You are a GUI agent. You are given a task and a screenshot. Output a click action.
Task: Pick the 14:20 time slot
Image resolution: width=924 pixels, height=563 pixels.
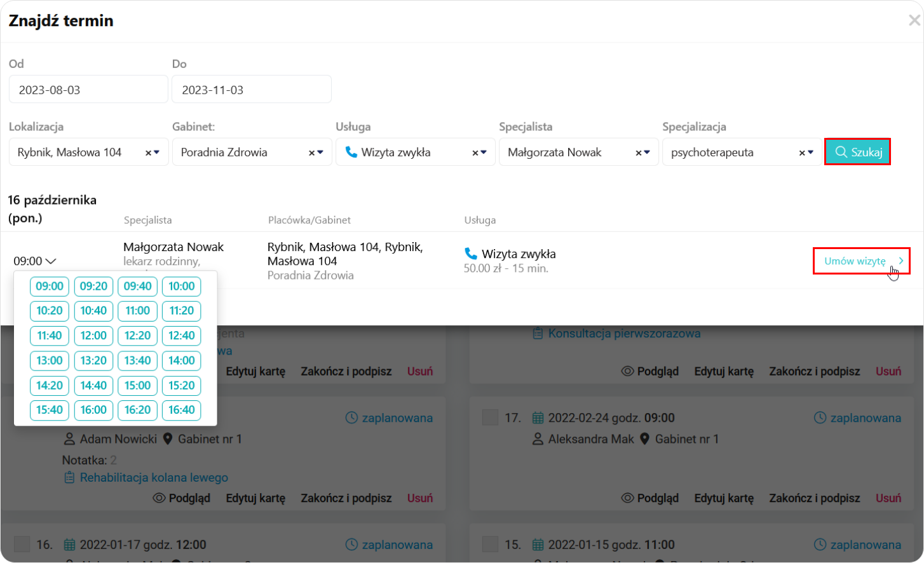point(50,385)
